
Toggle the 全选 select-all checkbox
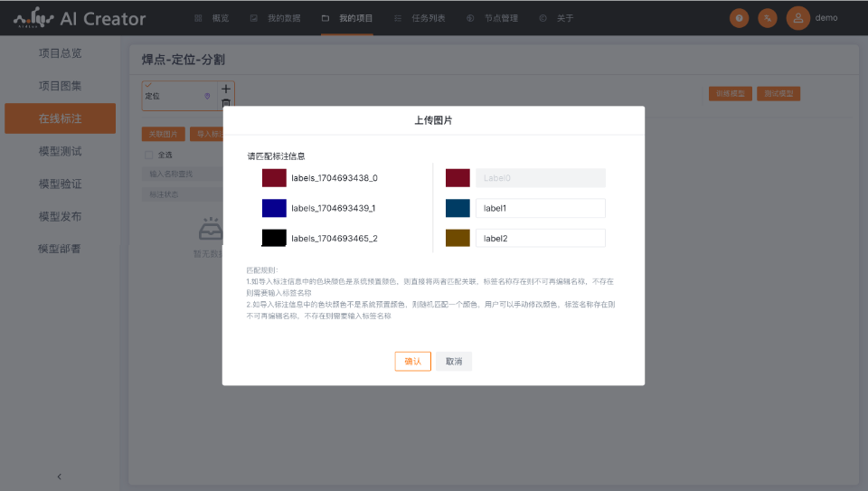point(148,155)
